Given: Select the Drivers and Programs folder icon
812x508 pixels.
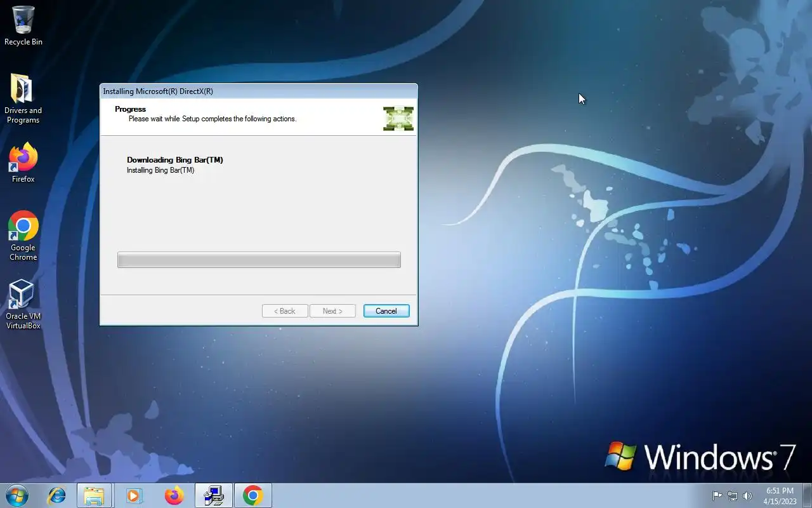Looking at the screenshot, I should click(x=23, y=98).
